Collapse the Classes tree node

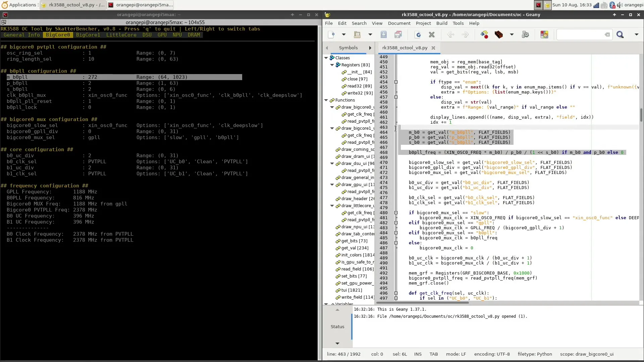[326, 58]
